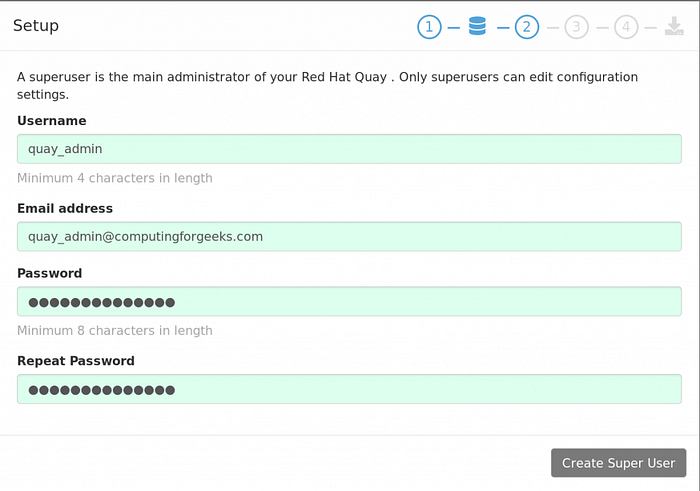Focus the Email address input field
This screenshot has height=491, width=700.
coord(349,236)
